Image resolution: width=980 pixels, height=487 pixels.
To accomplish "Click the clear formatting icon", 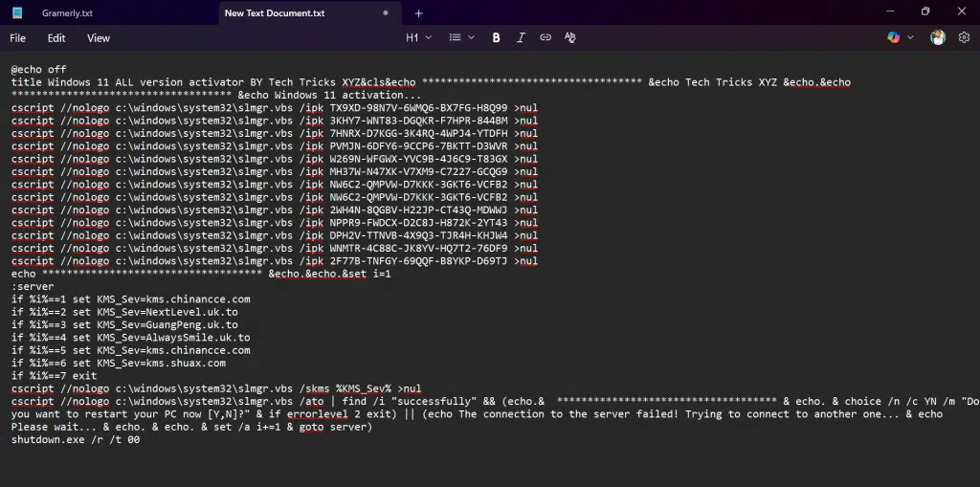I will 570,38.
